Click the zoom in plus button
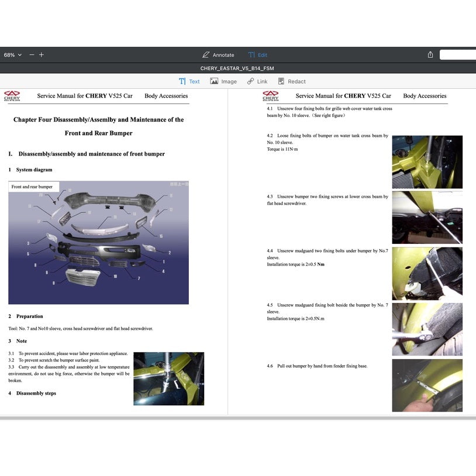The height and width of the screenshot is (476, 476). (42, 55)
